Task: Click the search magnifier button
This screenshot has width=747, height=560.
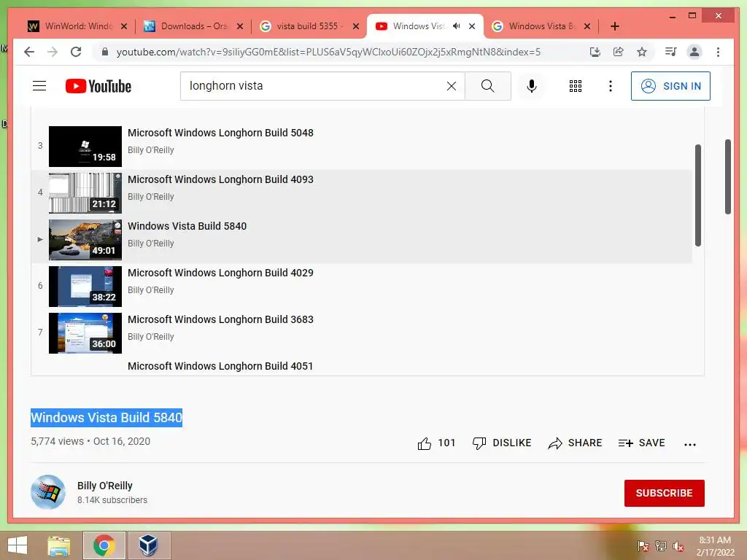Action: click(x=488, y=86)
